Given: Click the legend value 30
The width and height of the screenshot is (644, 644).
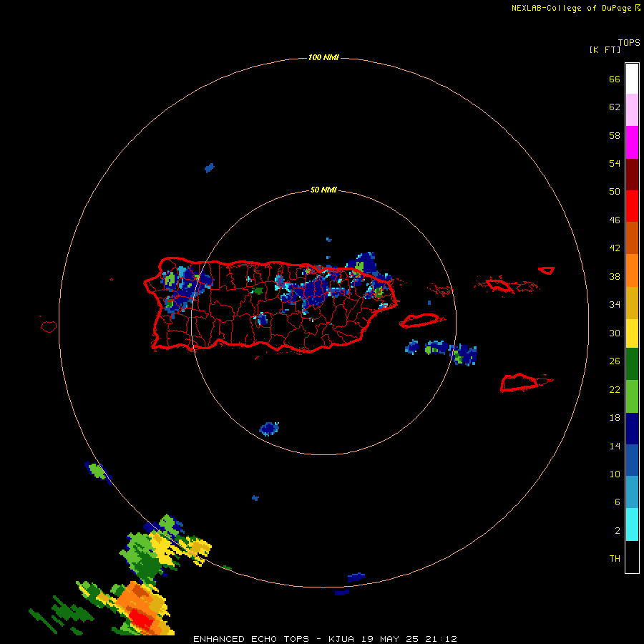Looking at the screenshot, I should point(615,333).
